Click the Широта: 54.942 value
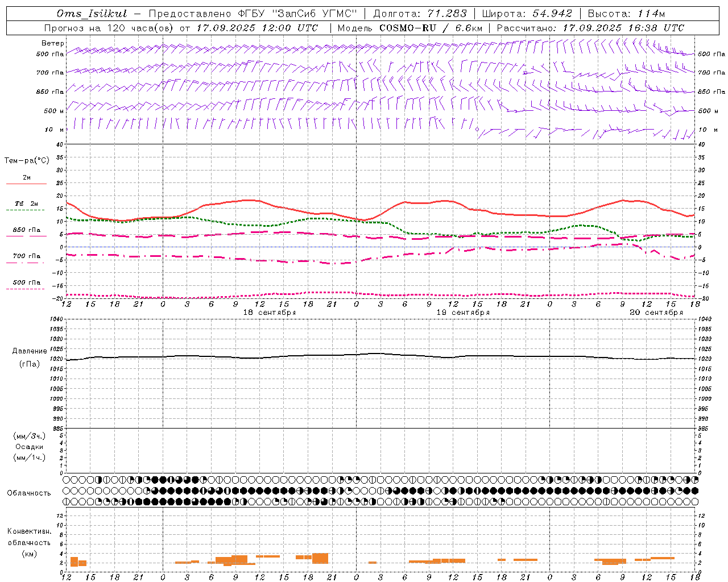728x582 pixels. pos(527,14)
